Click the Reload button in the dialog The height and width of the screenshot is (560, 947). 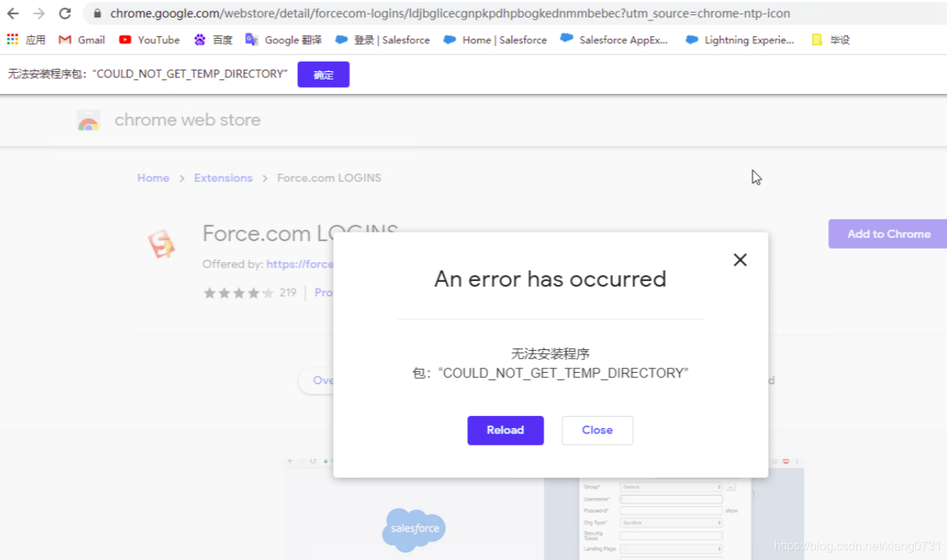pyautogui.click(x=505, y=430)
